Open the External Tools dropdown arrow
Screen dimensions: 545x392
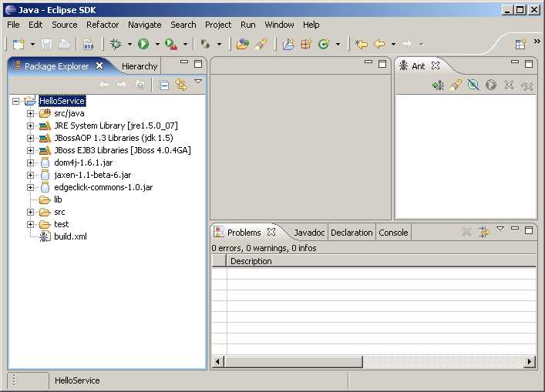point(185,45)
